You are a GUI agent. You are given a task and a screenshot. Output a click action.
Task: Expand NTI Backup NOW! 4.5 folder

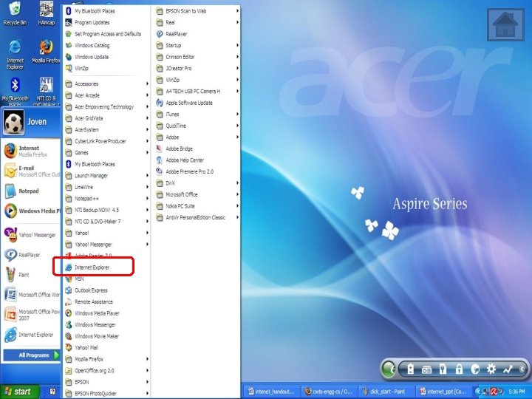[x=106, y=210]
